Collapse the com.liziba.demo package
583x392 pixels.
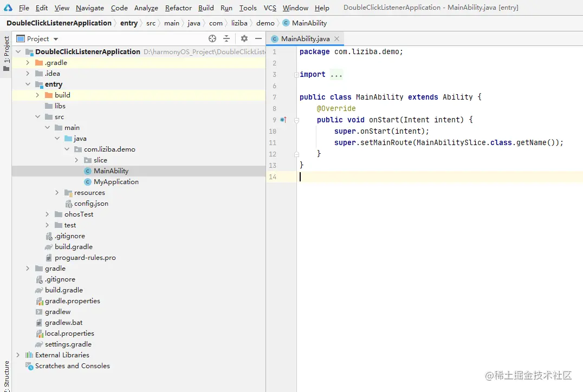pos(67,149)
